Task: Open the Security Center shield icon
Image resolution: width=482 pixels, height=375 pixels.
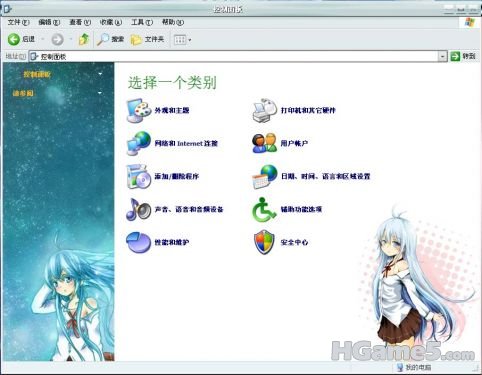Action: click(x=264, y=242)
